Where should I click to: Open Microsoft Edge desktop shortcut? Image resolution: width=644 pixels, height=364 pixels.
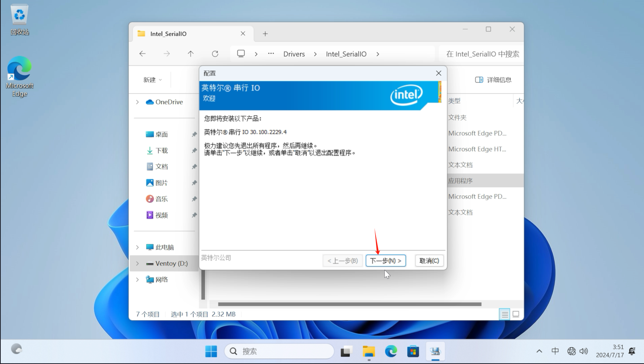coord(19,77)
